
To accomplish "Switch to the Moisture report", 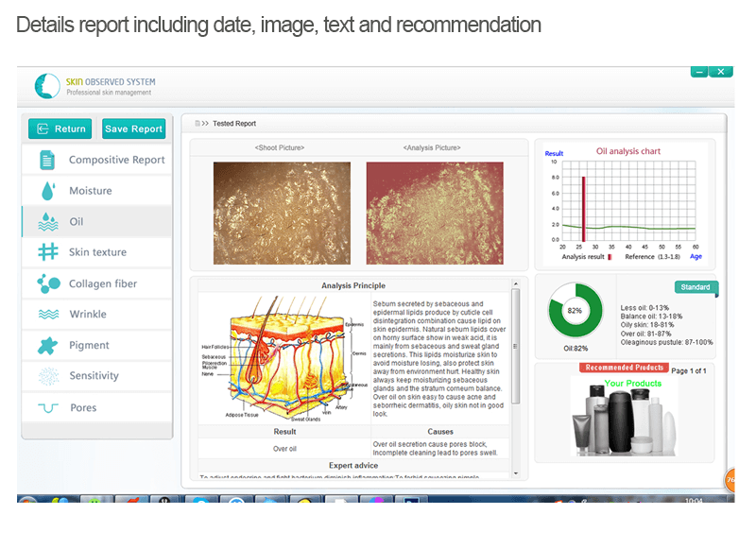I will point(97,191).
